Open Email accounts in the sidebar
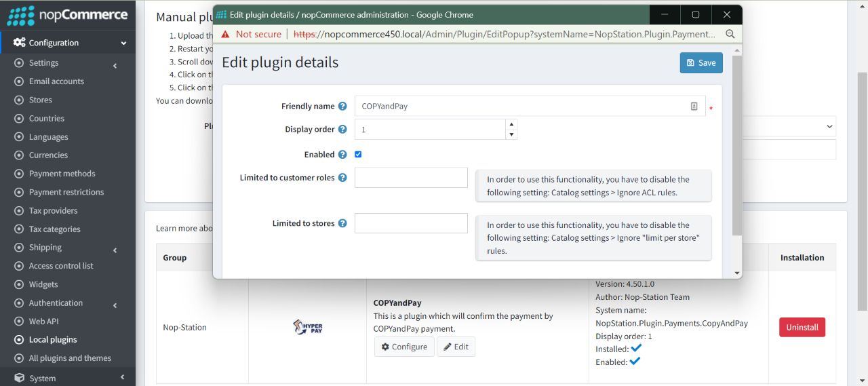 [x=56, y=81]
